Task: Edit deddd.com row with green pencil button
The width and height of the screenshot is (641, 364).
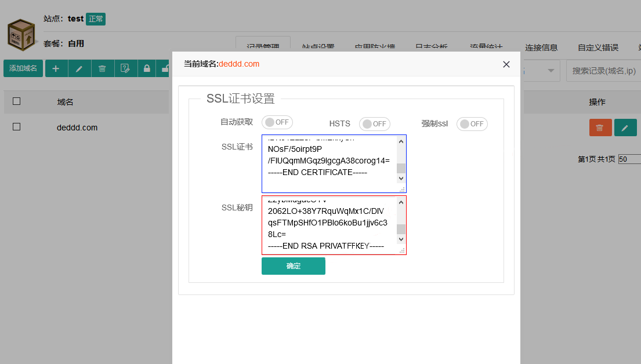Action: 625,128
